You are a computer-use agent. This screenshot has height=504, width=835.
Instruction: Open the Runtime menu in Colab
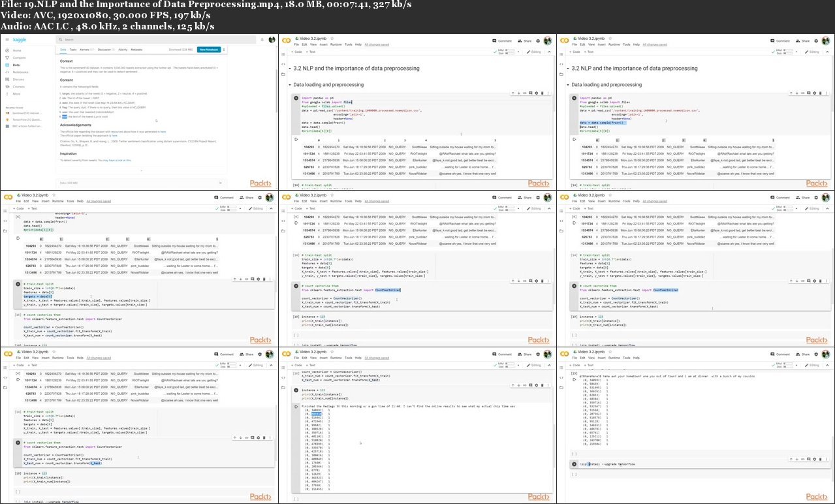(334, 44)
